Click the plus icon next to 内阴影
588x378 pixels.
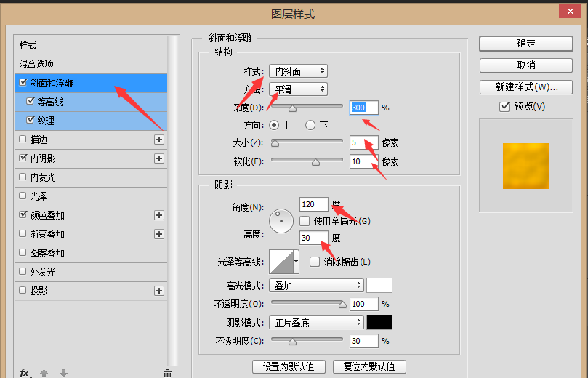pyautogui.click(x=159, y=158)
